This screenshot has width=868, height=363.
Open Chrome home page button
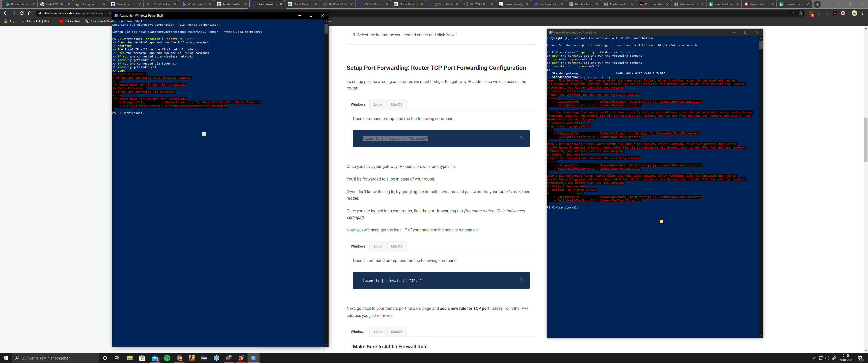click(x=30, y=13)
